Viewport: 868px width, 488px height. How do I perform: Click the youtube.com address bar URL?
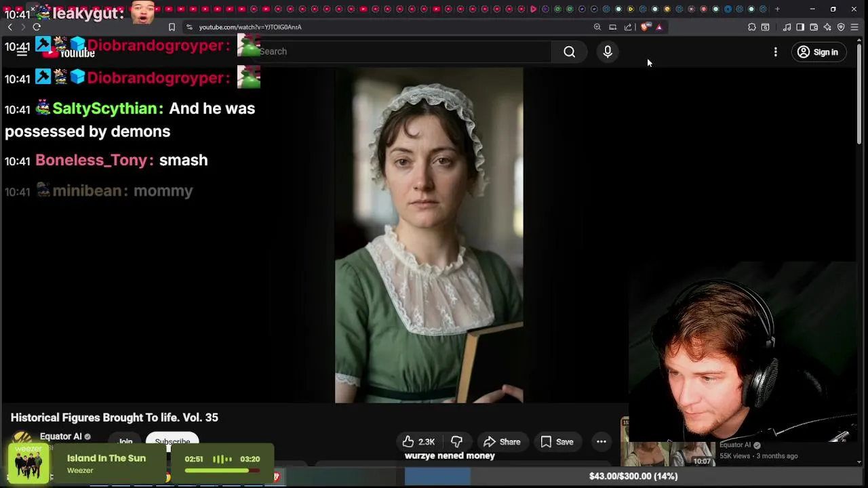(x=250, y=27)
